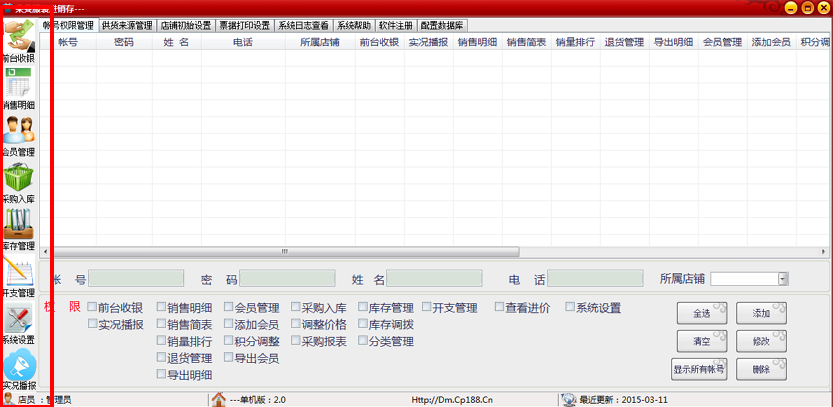
Task: Click the 清空 button
Action: click(x=702, y=341)
